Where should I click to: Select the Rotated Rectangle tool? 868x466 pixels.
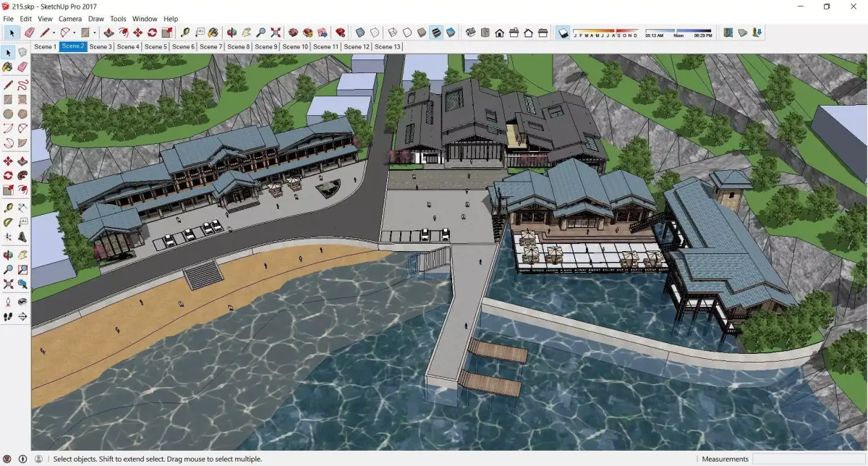(x=22, y=99)
